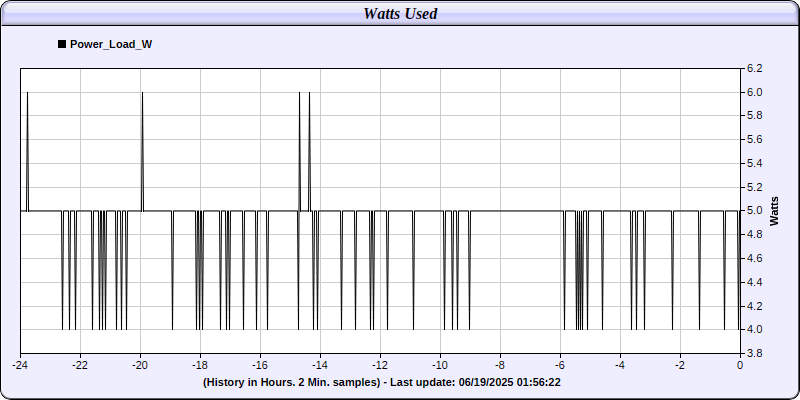Viewport: 800px width, 400px height.
Task: Click the Watts Used title heading
Action: click(400, 14)
